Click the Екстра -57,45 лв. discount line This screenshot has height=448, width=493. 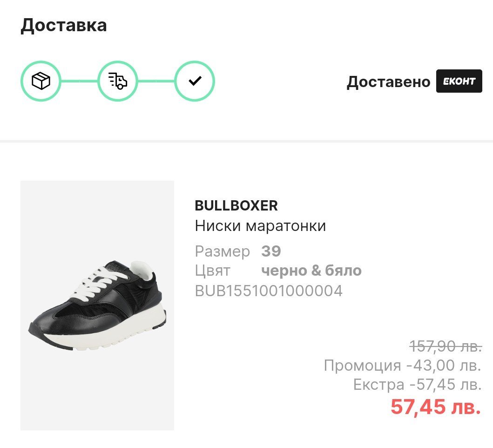pyautogui.click(x=417, y=385)
